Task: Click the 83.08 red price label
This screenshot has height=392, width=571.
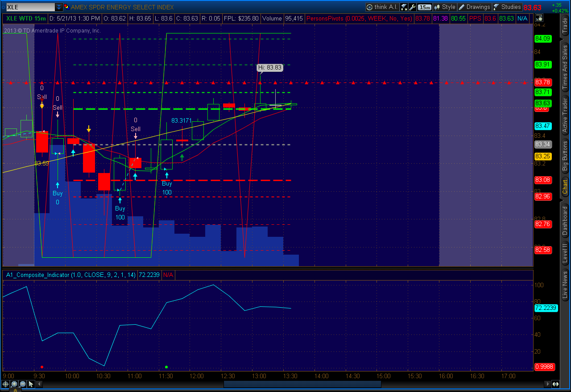Action: [x=542, y=180]
